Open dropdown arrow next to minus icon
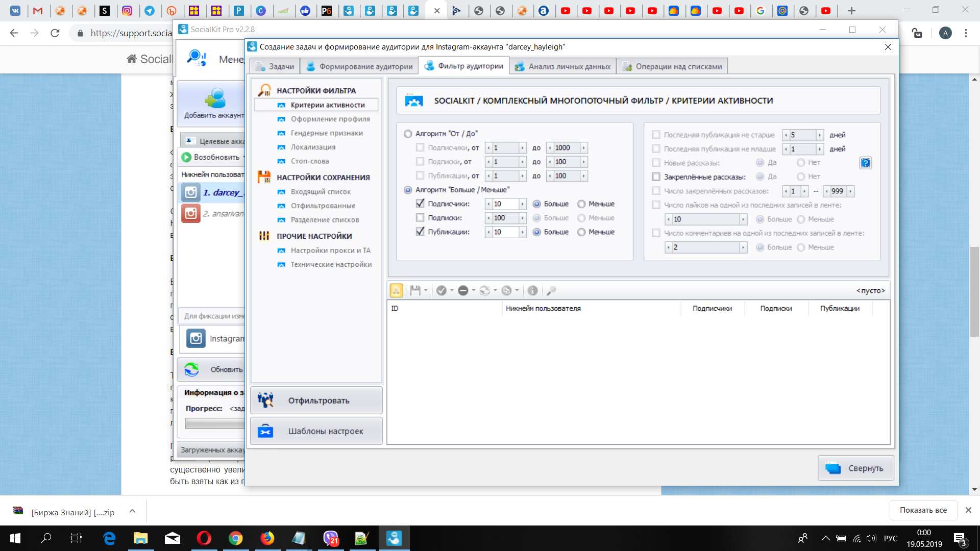 (x=474, y=290)
